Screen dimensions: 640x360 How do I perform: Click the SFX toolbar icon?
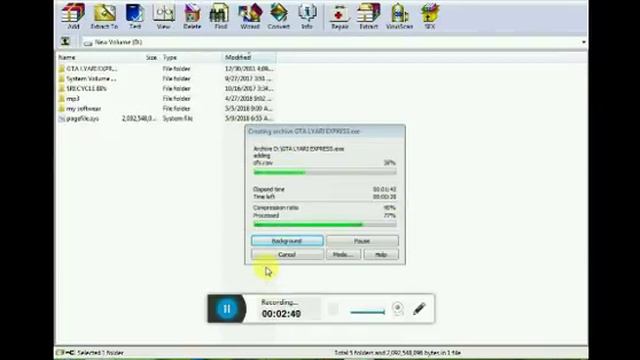430,16
